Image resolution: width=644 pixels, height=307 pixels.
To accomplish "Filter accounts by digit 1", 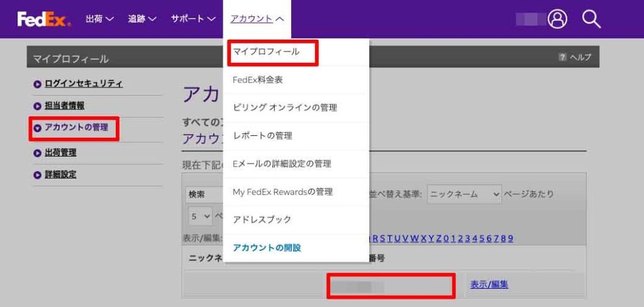I will point(453,238).
